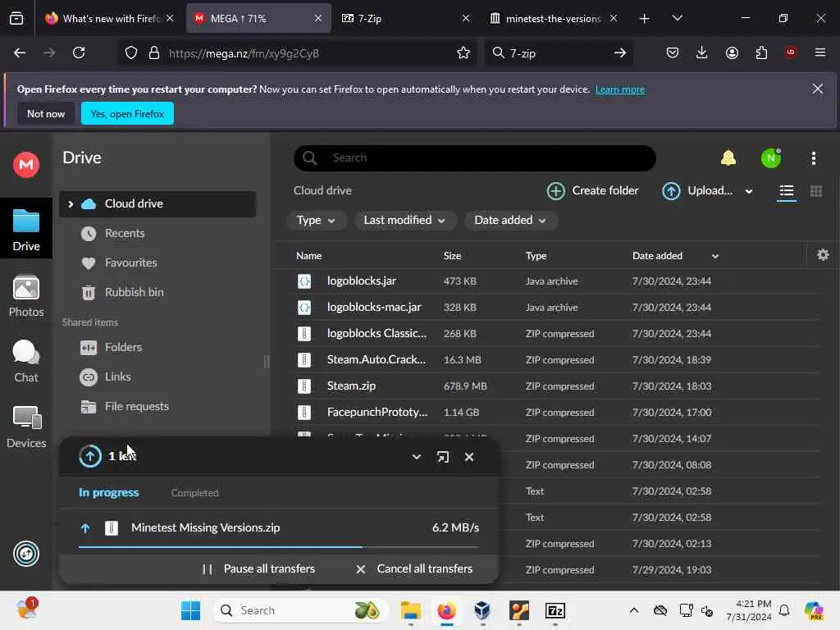This screenshot has height=630, width=840.
Task: Open the Drive section in sidebar
Action: coord(26,230)
